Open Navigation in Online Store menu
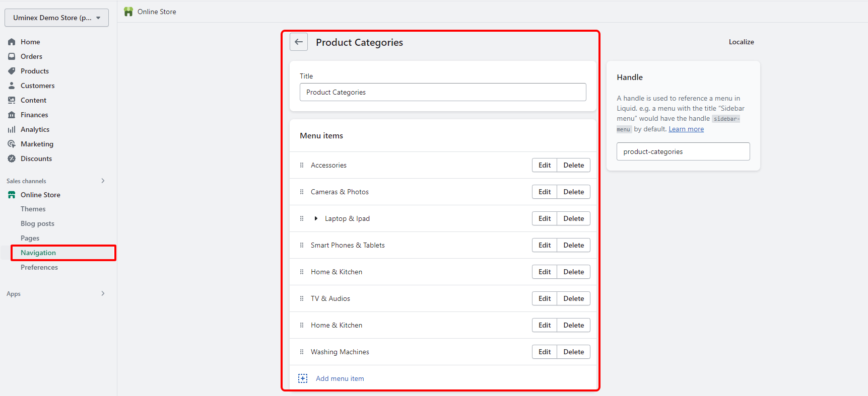Screen dimensions: 868x396 tap(38, 253)
